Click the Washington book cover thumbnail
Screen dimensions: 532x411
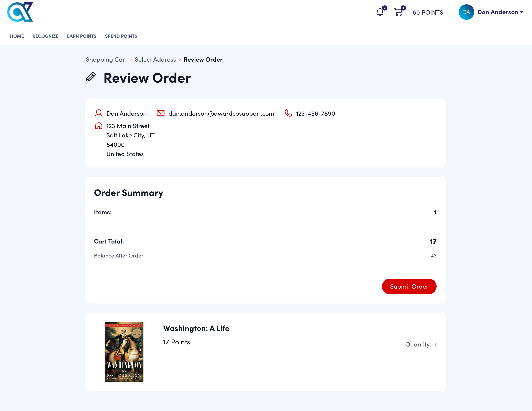(124, 352)
